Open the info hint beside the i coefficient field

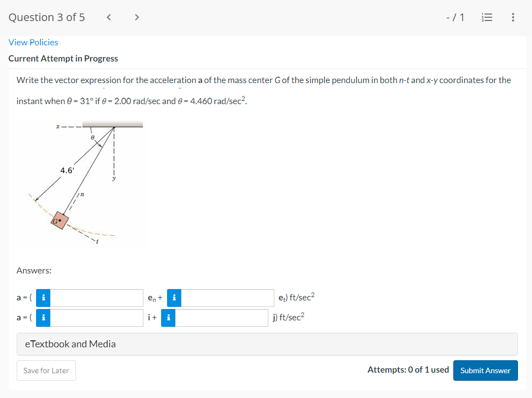[x=43, y=317]
